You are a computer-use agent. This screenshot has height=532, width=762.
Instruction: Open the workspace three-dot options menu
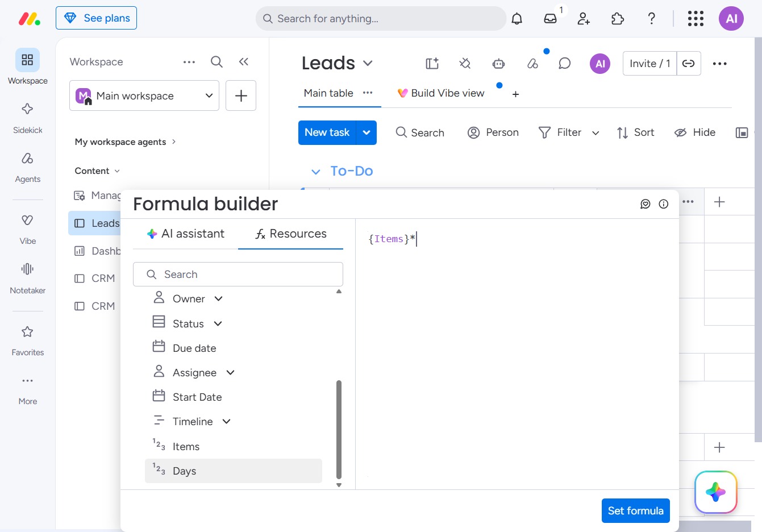click(x=189, y=61)
